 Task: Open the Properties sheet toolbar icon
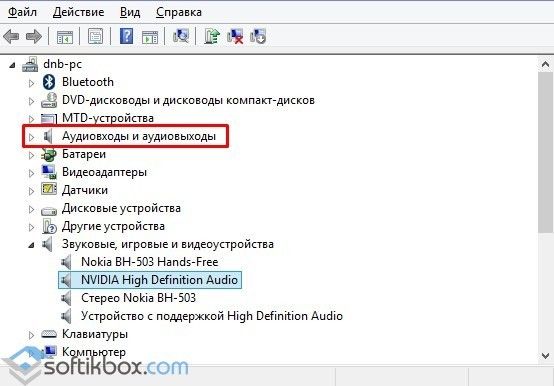[x=95, y=36]
